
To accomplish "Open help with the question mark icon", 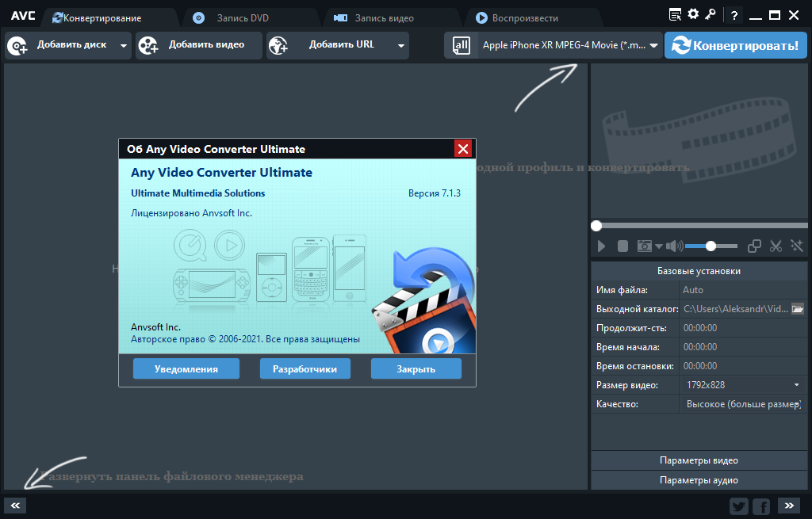I will pyautogui.click(x=733, y=16).
